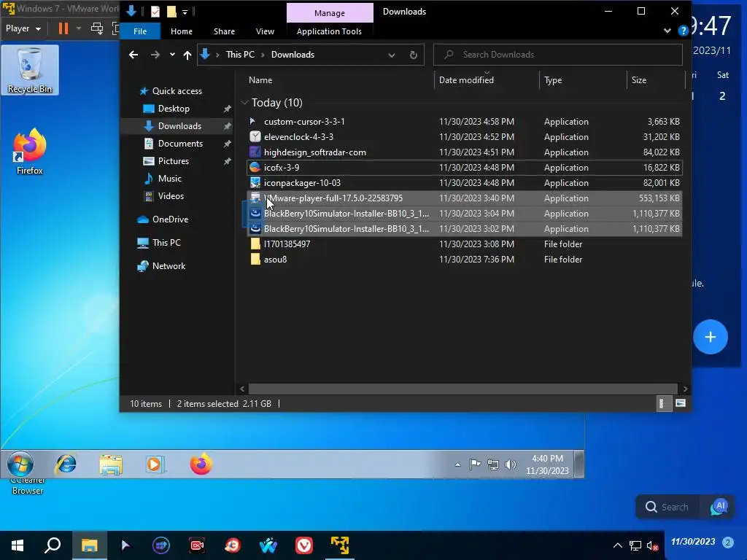Launch Internet Explorer from VM taskbar
Image resolution: width=747 pixels, height=560 pixels.
tap(66, 464)
